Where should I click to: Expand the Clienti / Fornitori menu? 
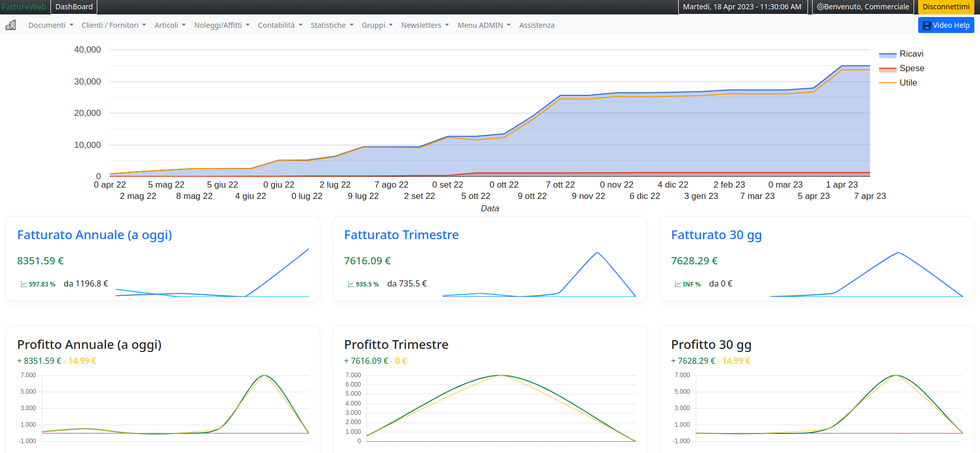(113, 25)
